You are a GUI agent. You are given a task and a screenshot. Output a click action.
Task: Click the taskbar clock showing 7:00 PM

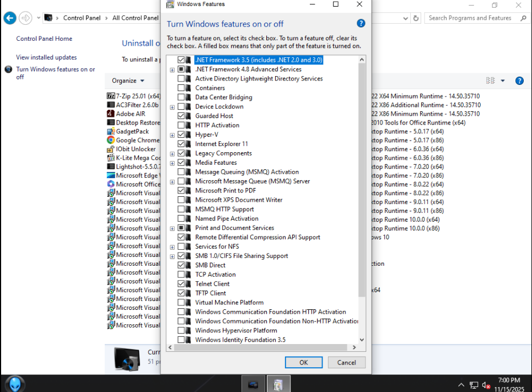point(509,384)
